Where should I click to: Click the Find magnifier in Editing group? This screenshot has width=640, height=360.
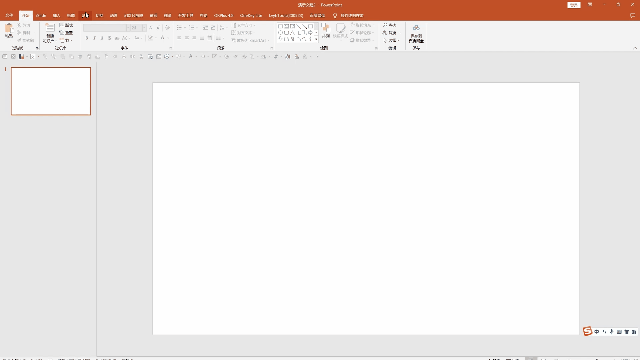(x=389, y=25)
